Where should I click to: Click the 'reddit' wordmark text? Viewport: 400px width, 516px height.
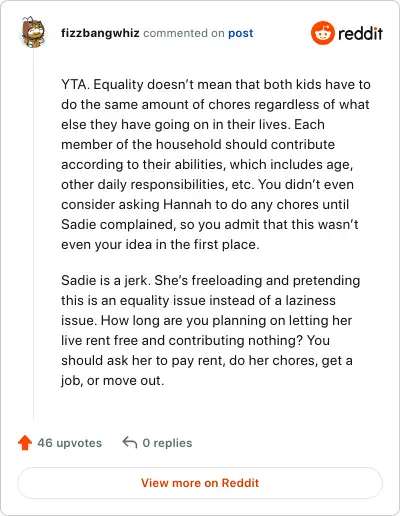pyautogui.click(x=360, y=33)
